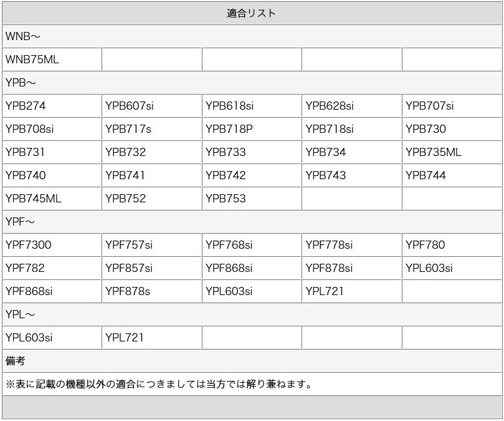Click the YPB733 entry
The width and height of the screenshot is (504, 421).
[x=251, y=152]
